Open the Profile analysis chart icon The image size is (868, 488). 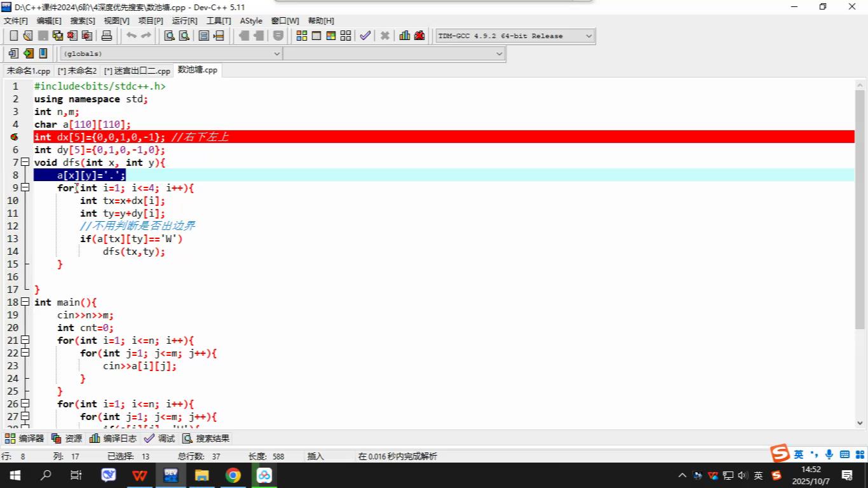coord(405,36)
